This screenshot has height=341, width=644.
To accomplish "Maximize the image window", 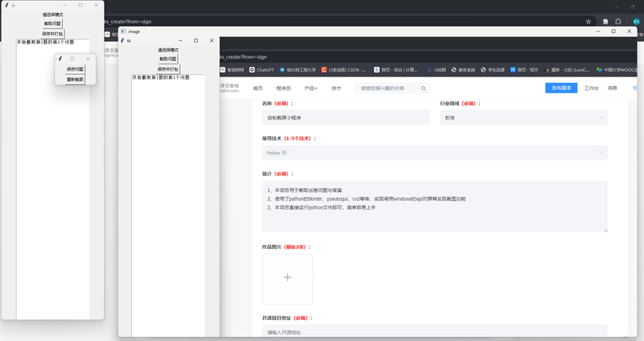I will 613,31.
